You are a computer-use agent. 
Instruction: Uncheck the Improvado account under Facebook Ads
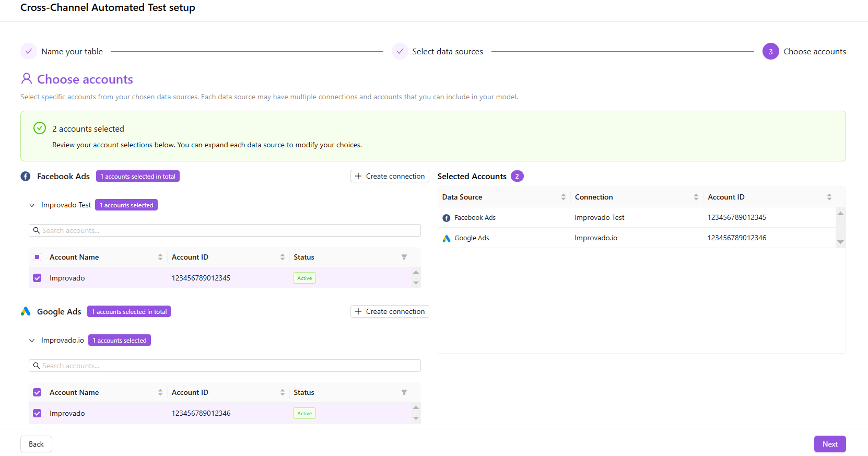pos(37,278)
